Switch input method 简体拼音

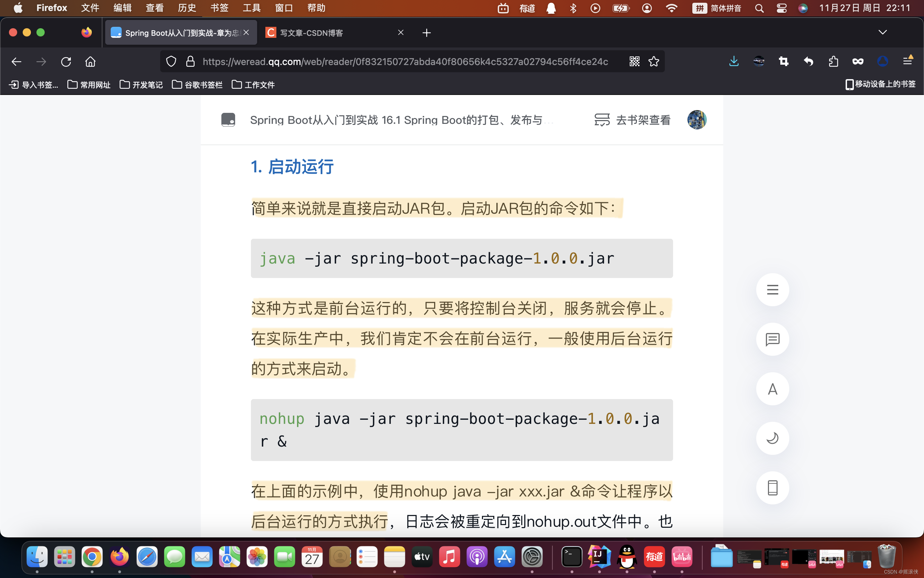[717, 8]
